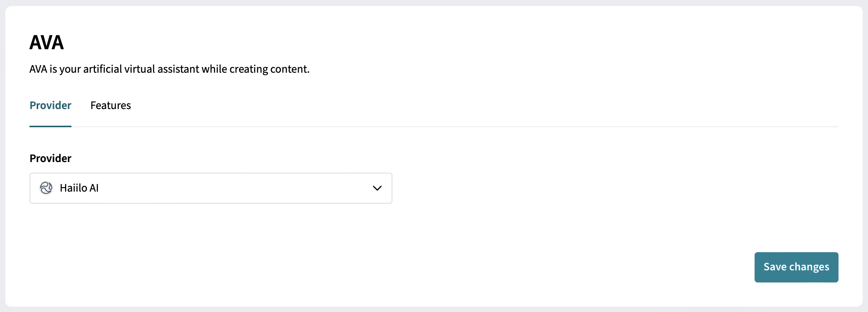Click the word 'Save' on teal button
Image resolution: width=868 pixels, height=312 pixels.
(775, 267)
